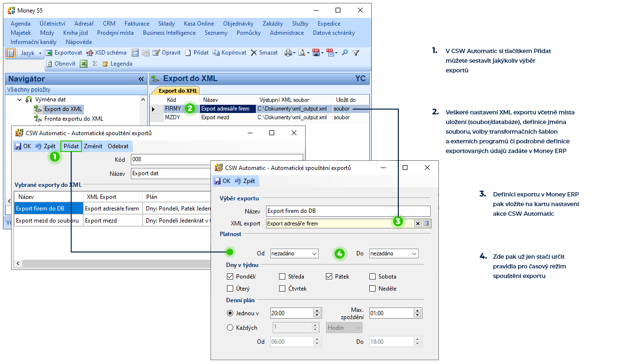618x364 pixels.
Task: Click OK in the front CSW Automatic dialog
Action: [222, 181]
